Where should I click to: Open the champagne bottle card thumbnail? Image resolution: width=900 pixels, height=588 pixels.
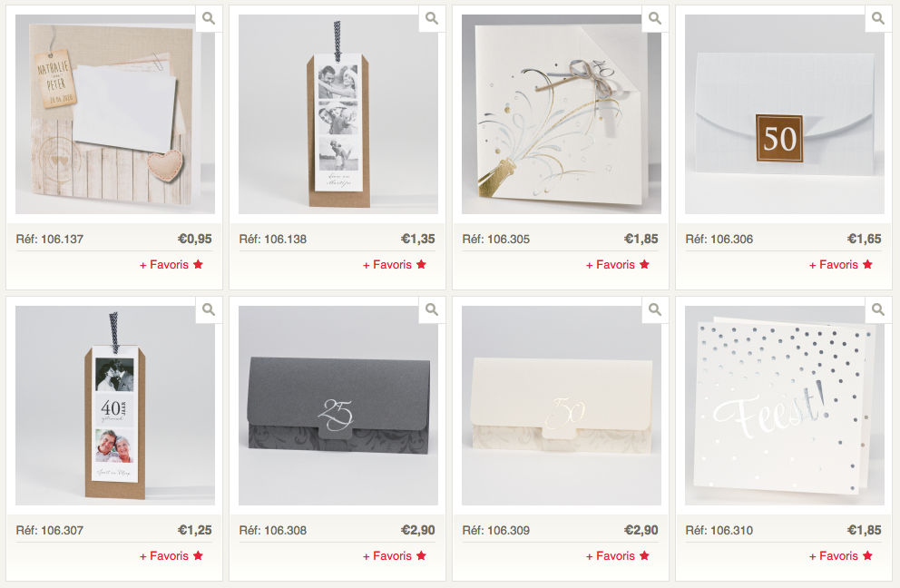pos(562,114)
